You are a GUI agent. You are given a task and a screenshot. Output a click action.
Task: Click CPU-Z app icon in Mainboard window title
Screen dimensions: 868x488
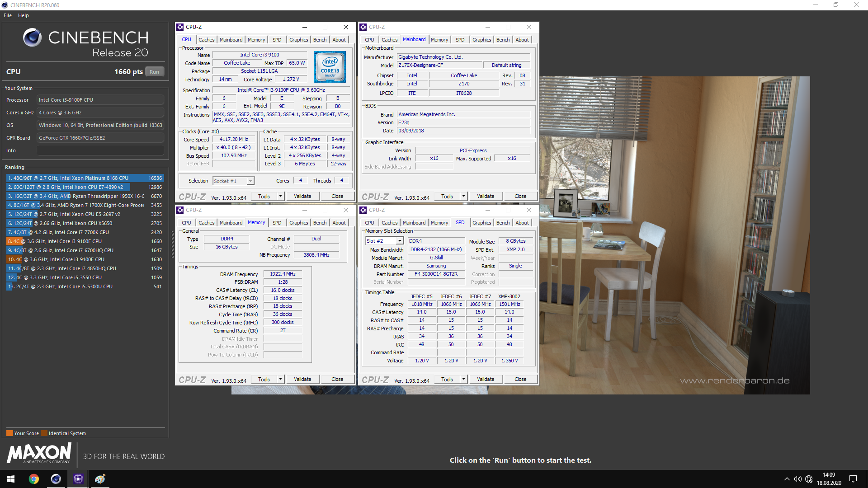point(363,27)
